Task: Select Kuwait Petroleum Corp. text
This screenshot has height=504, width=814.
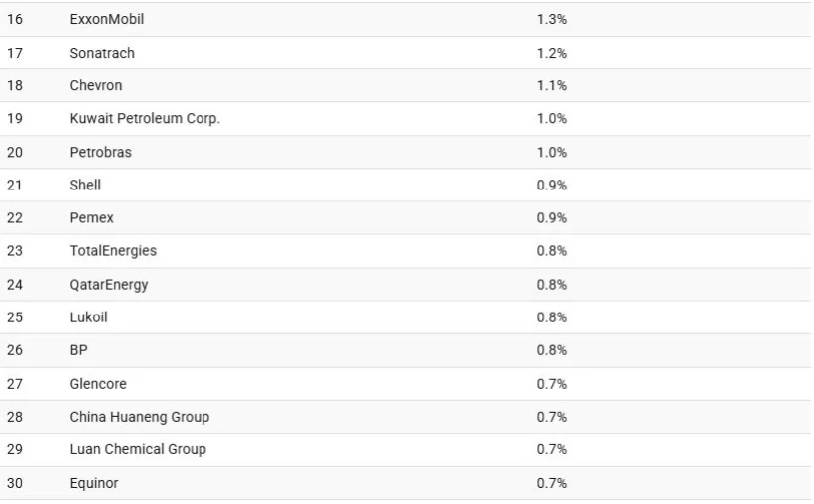Action: [x=145, y=118]
